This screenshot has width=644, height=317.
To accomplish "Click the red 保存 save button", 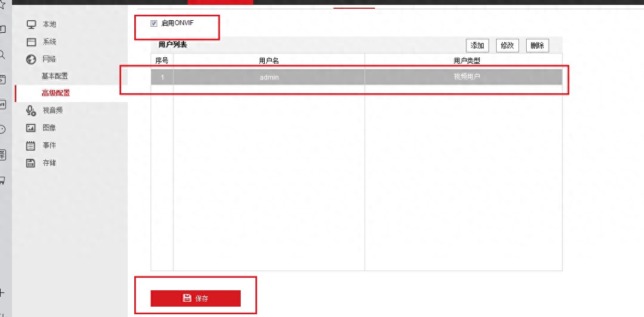I will tap(195, 298).
